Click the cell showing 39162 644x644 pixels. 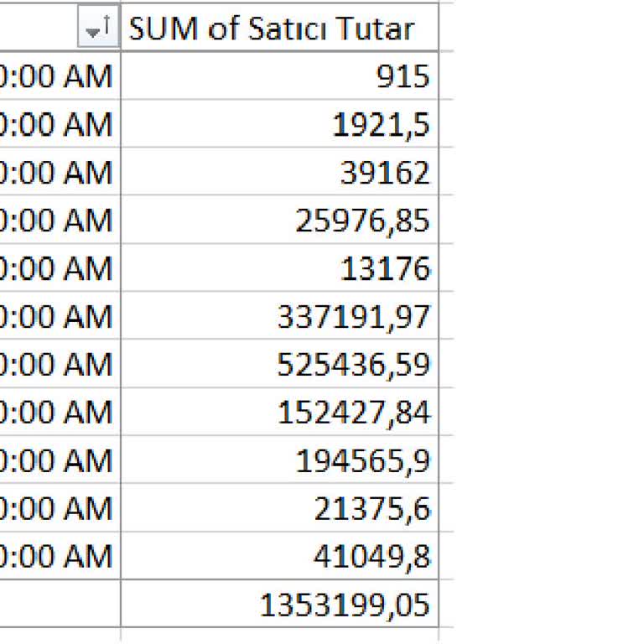tap(279, 172)
